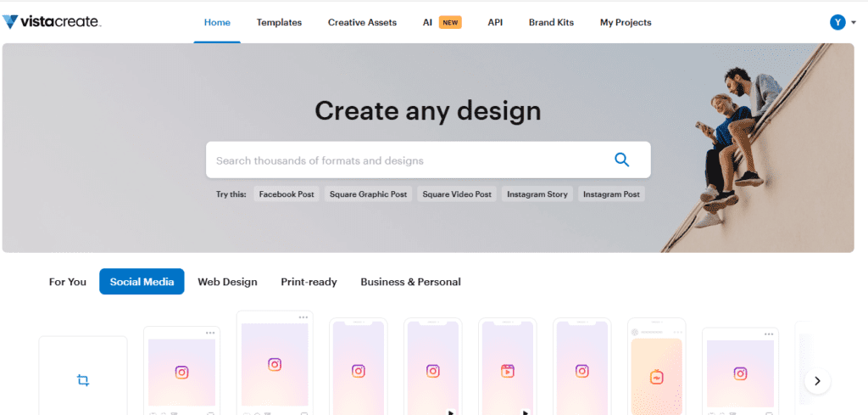The image size is (868, 415).
Task: Go to the Home tab
Action: (x=217, y=23)
